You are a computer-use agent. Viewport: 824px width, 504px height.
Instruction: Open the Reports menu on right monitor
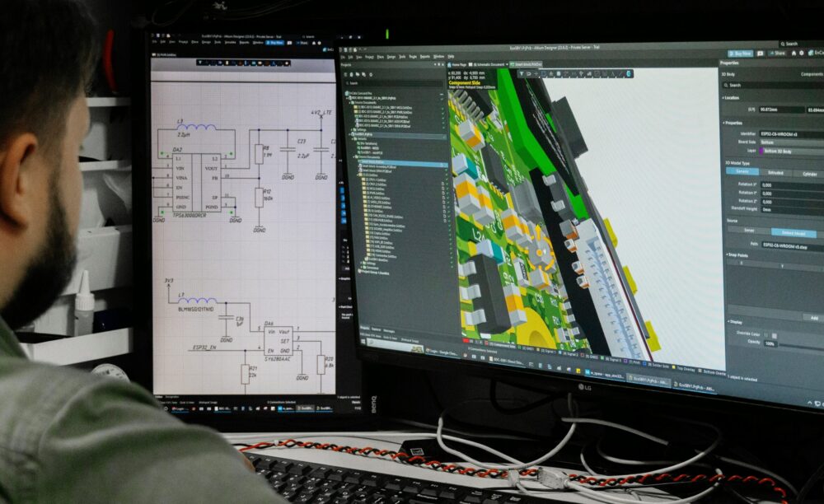pyautogui.click(x=425, y=56)
